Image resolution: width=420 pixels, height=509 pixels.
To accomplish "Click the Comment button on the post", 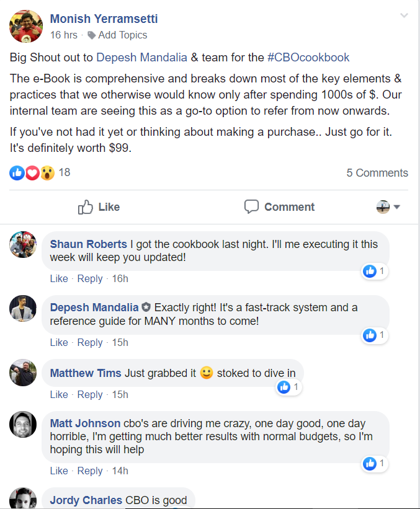I will (x=279, y=207).
